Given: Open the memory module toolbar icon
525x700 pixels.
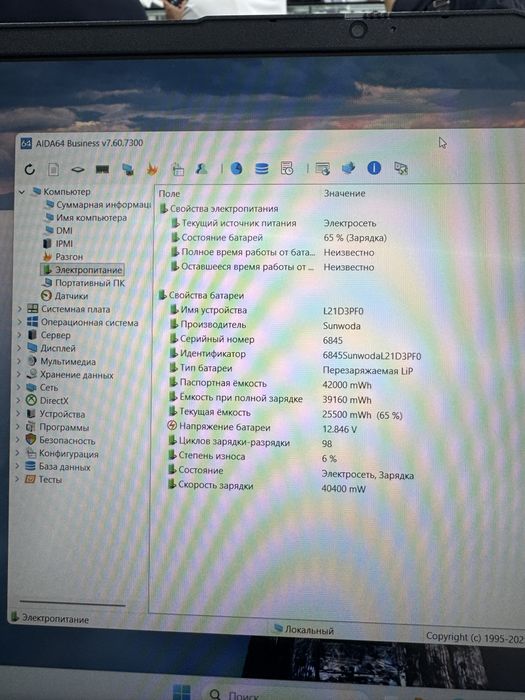Looking at the screenshot, I should click(102, 169).
